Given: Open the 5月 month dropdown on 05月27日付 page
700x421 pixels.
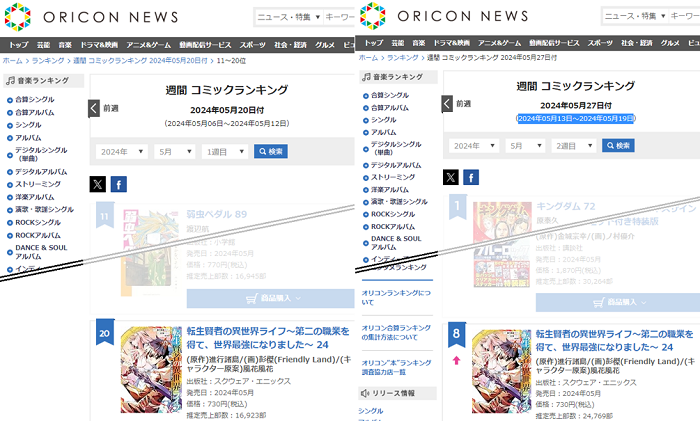Looking at the screenshot, I should click(525, 146).
